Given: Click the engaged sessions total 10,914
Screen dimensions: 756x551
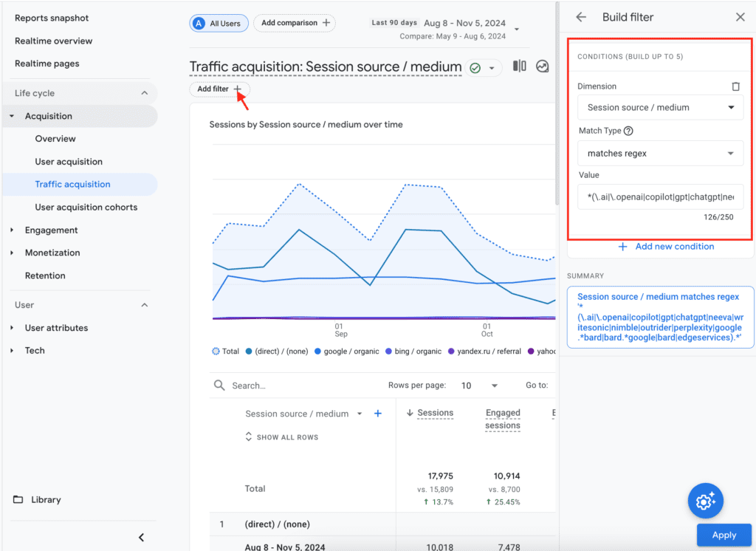Looking at the screenshot, I should pyautogui.click(x=506, y=476).
